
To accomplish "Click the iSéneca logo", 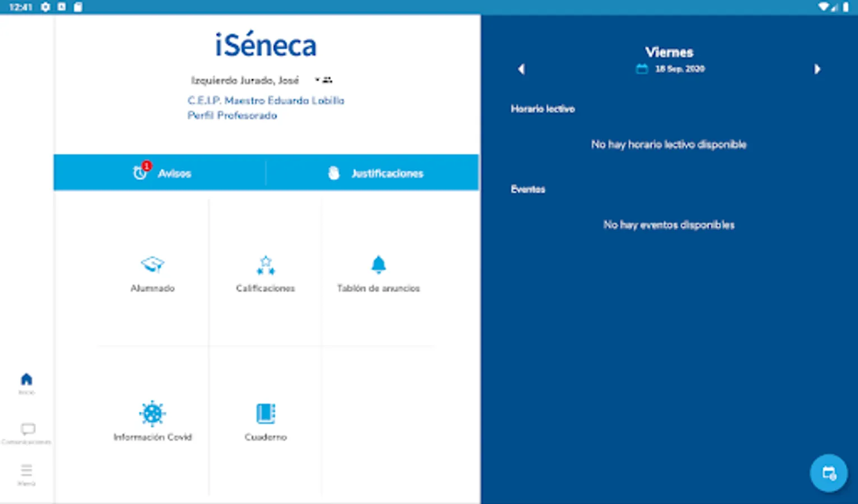I will (x=266, y=45).
